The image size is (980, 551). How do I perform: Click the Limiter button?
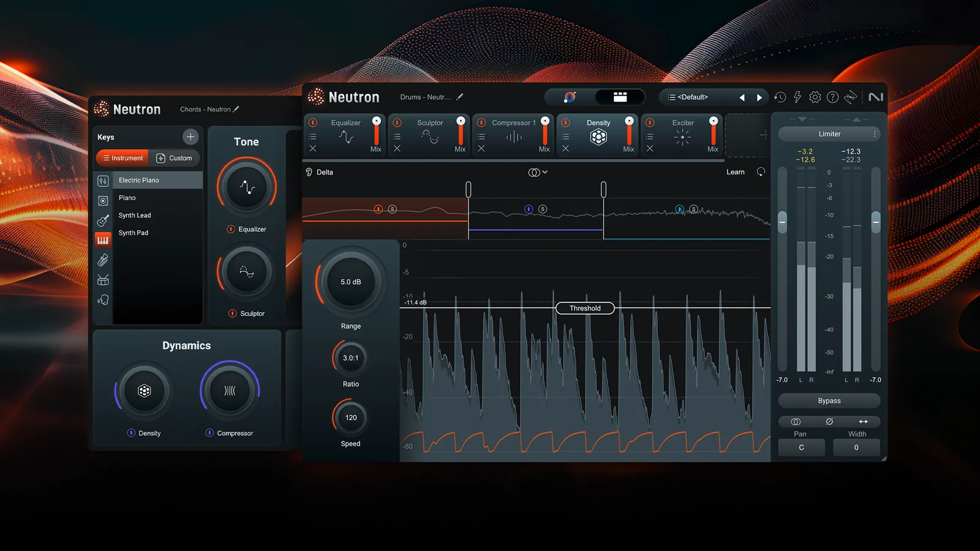point(829,133)
